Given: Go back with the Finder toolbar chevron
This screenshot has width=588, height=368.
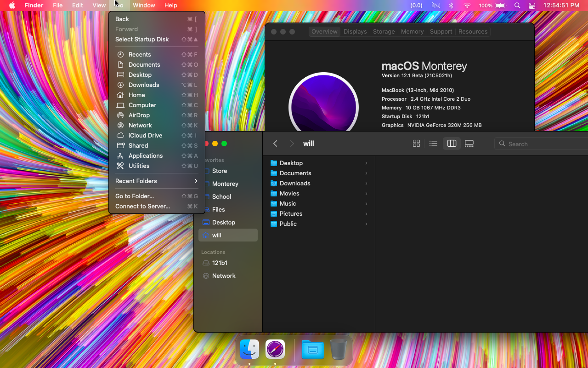Looking at the screenshot, I should (x=275, y=144).
